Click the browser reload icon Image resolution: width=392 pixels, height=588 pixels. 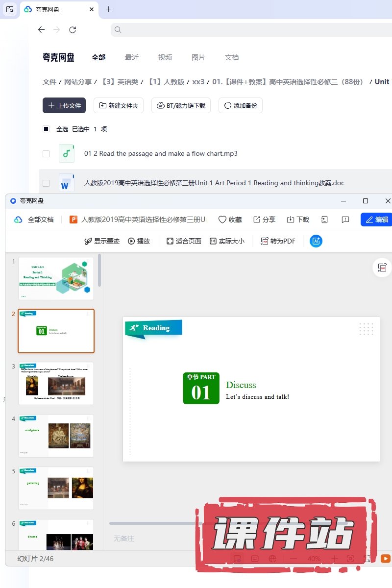click(x=73, y=30)
